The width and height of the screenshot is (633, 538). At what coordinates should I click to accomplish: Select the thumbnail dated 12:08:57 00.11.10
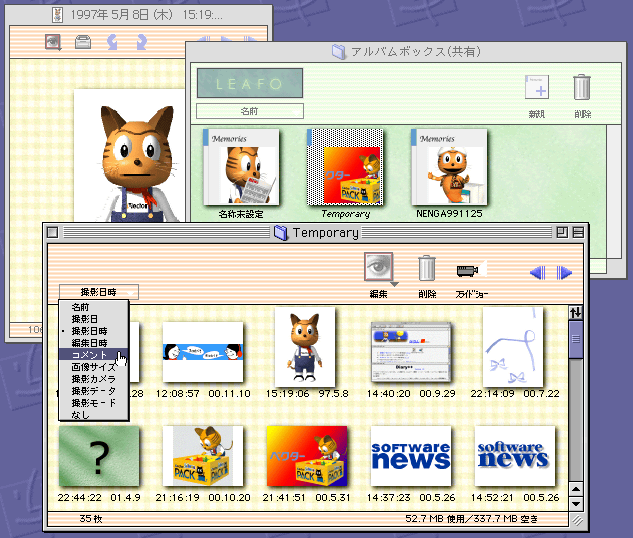tap(203, 352)
